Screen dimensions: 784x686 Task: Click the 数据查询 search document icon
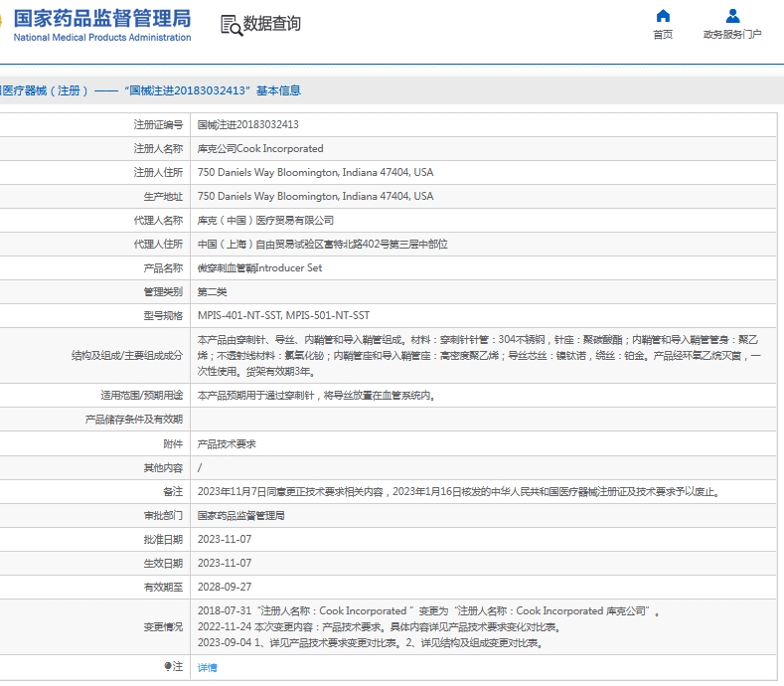tap(231, 25)
